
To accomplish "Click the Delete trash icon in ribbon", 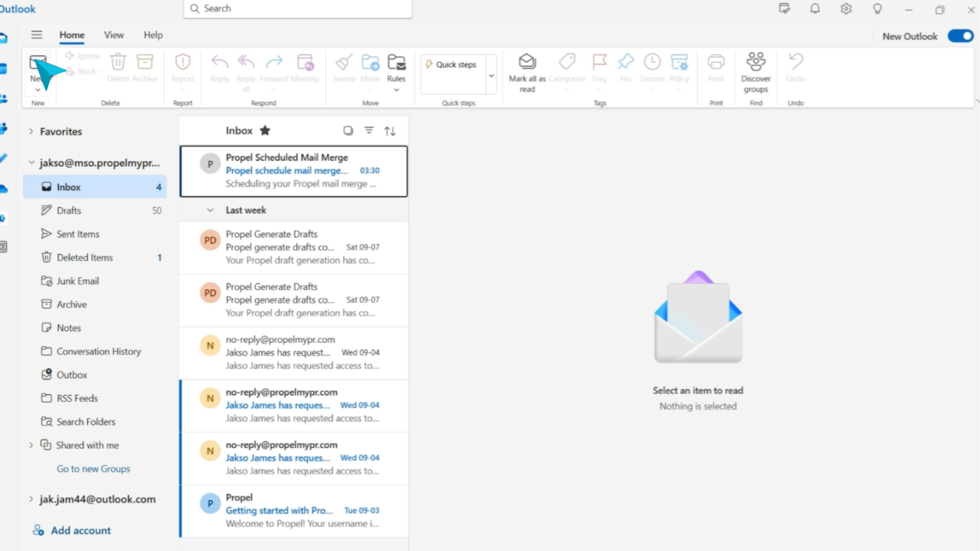I will 118,62.
